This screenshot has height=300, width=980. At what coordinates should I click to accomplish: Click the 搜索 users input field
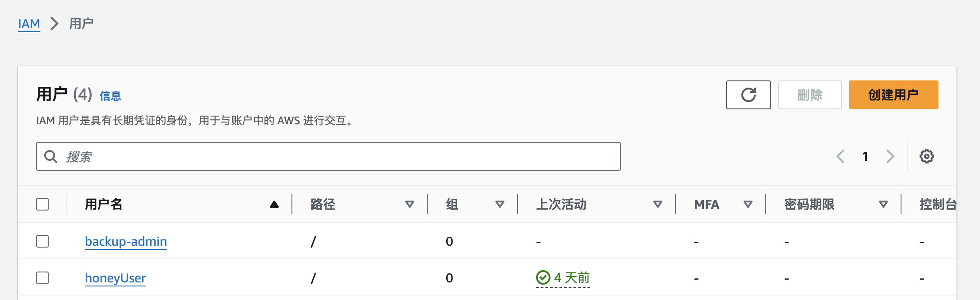334,156
